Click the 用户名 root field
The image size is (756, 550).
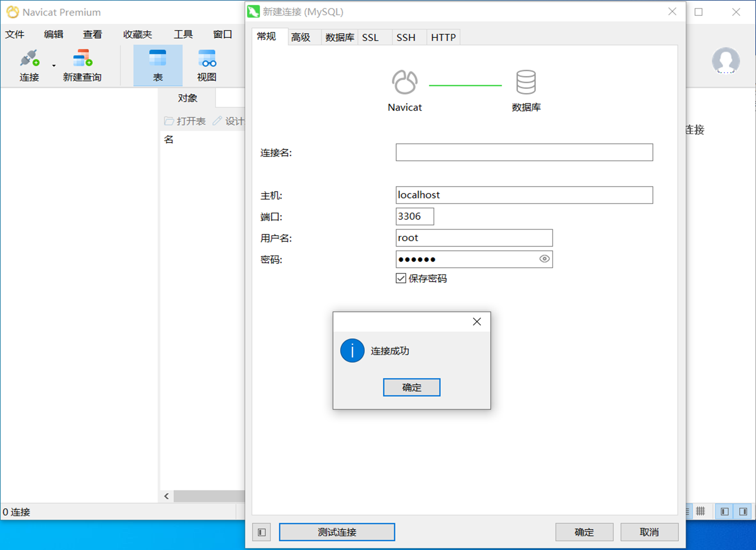(474, 238)
